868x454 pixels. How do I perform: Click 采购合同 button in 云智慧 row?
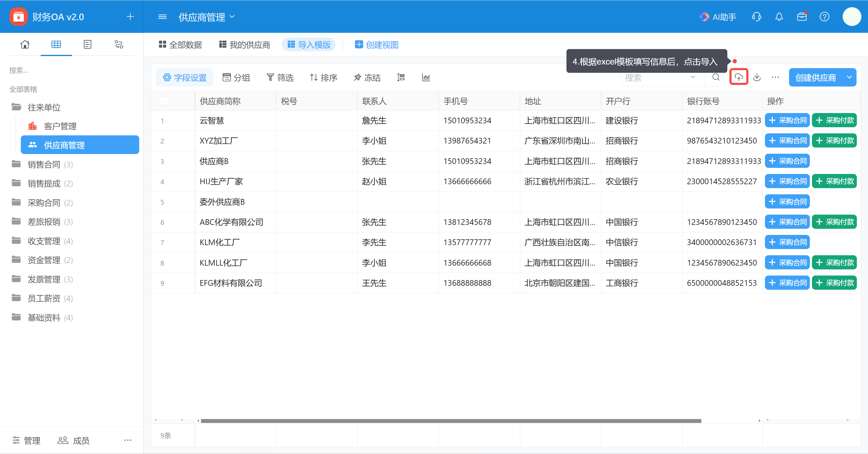[787, 120]
